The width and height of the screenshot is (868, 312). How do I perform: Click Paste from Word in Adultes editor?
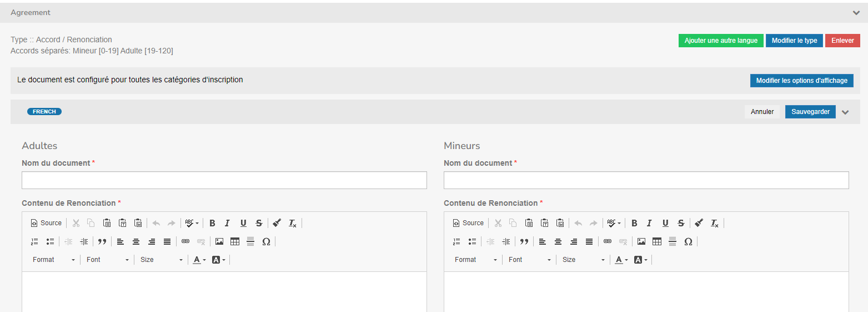[x=138, y=223]
